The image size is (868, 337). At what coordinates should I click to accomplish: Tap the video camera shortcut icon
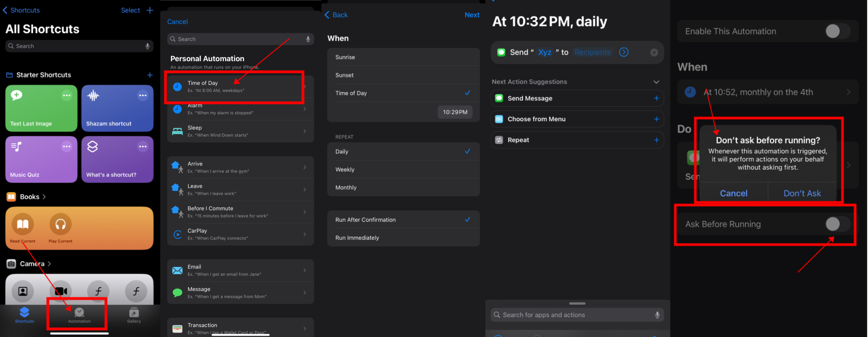(x=61, y=291)
